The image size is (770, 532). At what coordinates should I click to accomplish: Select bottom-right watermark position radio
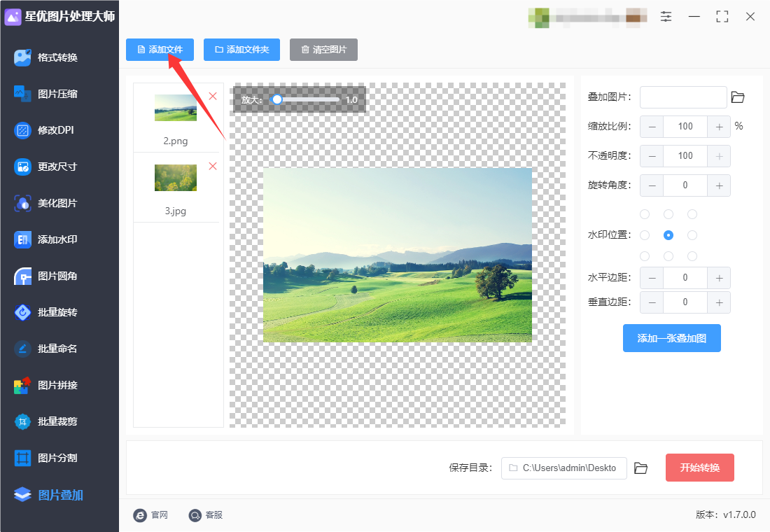tap(692, 256)
